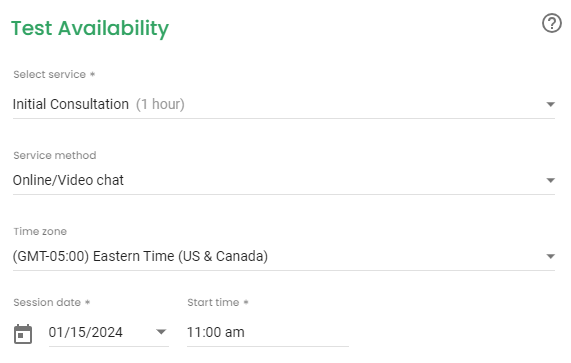Click the asterisk next to Start time
Screen dimensions: 571x363
(246, 302)
